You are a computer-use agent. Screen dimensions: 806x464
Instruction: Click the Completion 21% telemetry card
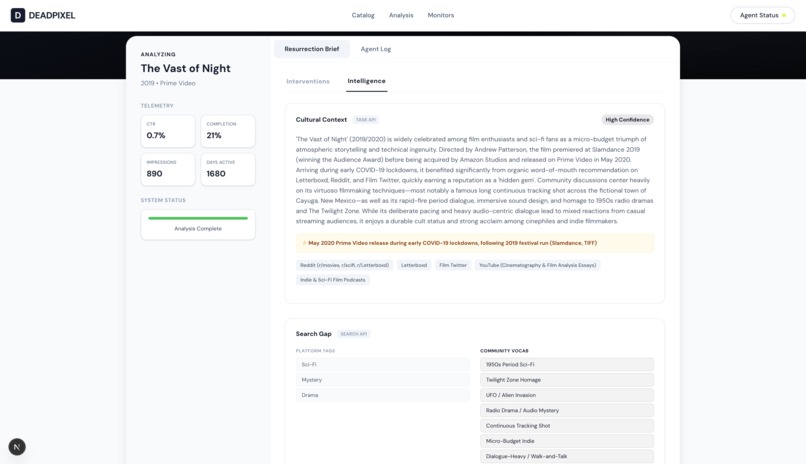[228, 131]
